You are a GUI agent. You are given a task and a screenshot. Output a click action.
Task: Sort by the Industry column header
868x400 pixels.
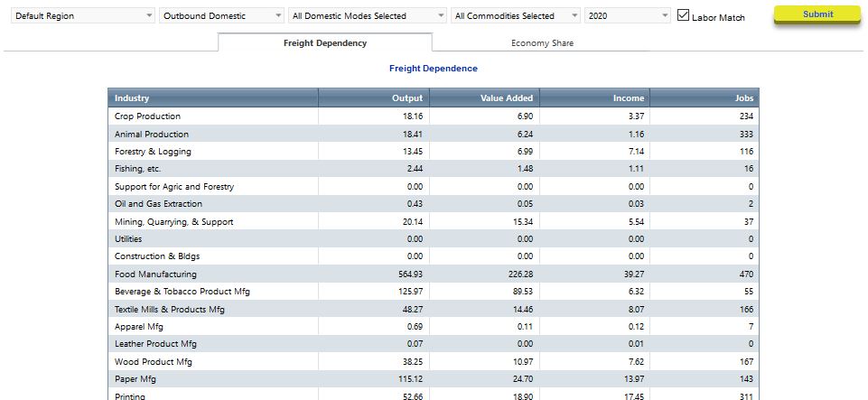tap(212, 98)
